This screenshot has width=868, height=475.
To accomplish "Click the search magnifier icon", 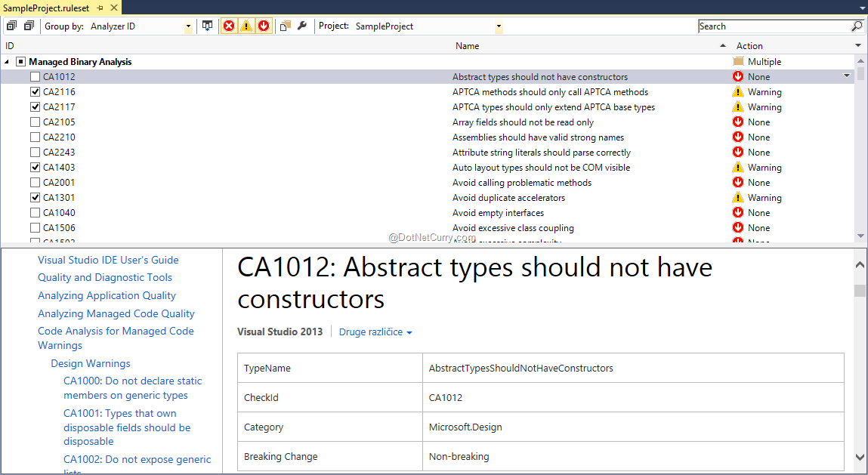I will click(x=857, y=26).
